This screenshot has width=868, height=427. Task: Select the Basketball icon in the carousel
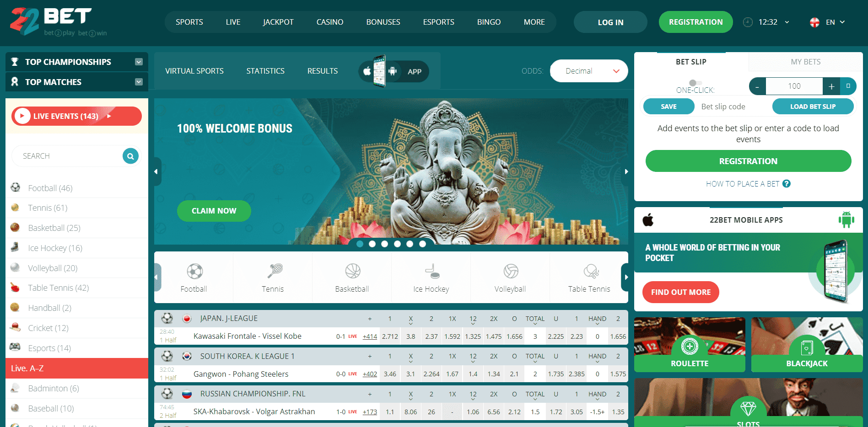[x=353, y=271]
